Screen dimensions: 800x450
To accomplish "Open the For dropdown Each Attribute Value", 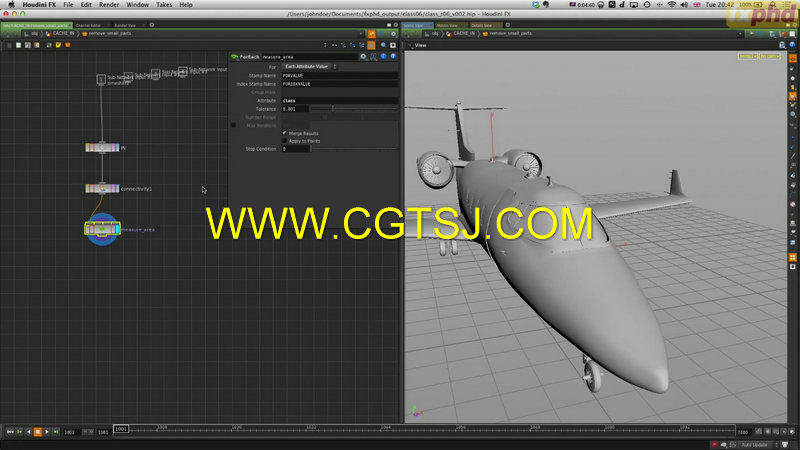I will click(310, 67).
